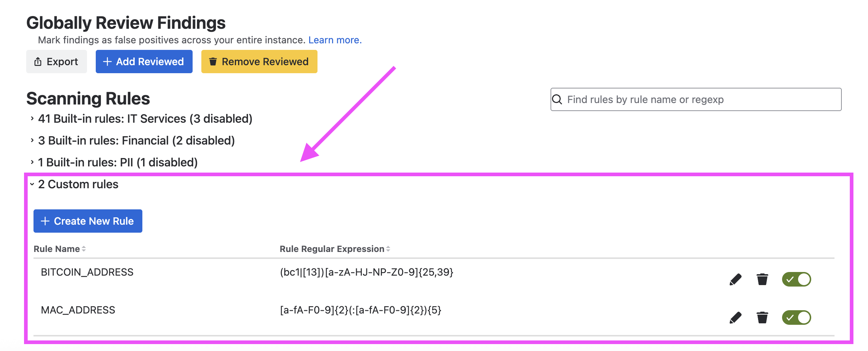Edit the BITCOIN_ADDRESS rule pencil icon
This screenshot has height=351, width=868.
[735, 280]
